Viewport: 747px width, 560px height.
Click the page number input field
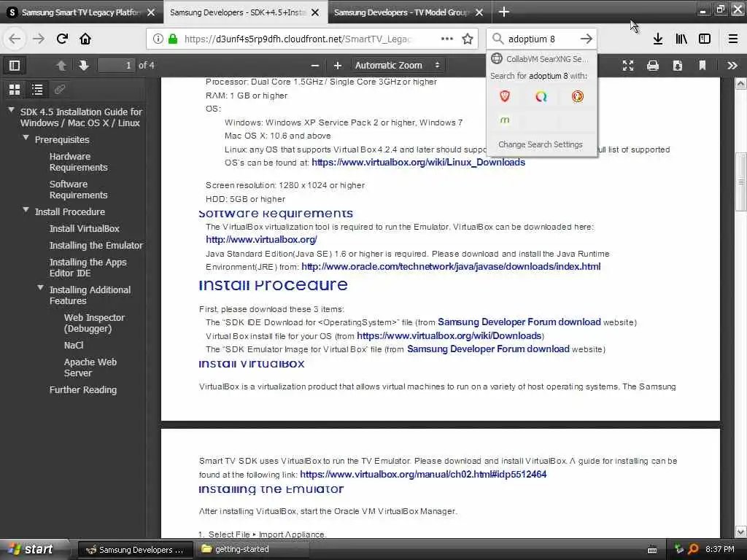116,65
